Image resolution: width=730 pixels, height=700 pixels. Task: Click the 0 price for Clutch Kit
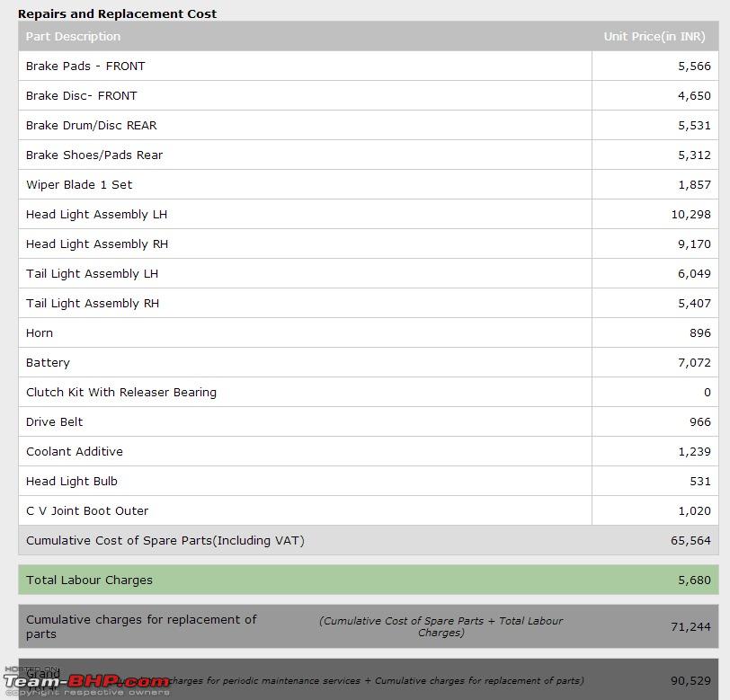708,393
